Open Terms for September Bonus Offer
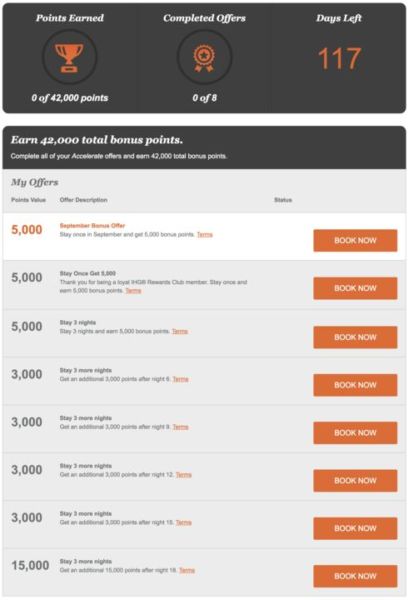This screenshot has width=409, height=600. coord(205,235)
